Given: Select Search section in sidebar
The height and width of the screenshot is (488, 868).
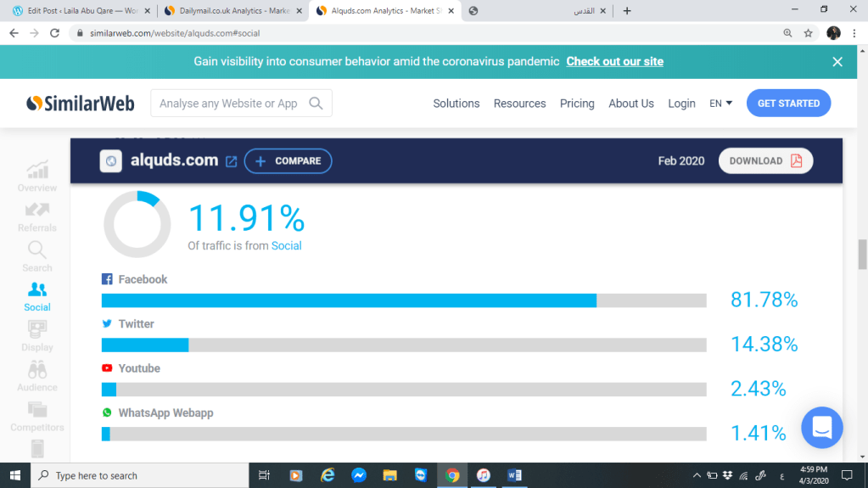Looking at the screenshot, I should click(x=37, y=256).
